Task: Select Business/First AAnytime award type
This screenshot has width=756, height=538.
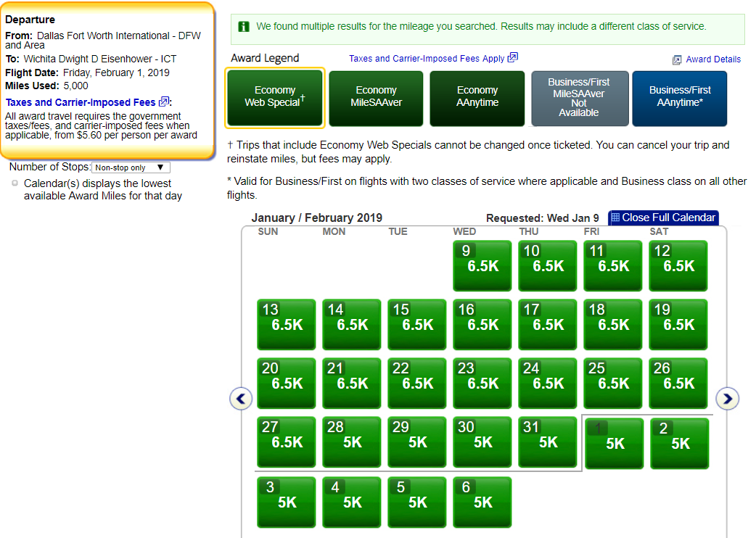Action: (679, 96)
